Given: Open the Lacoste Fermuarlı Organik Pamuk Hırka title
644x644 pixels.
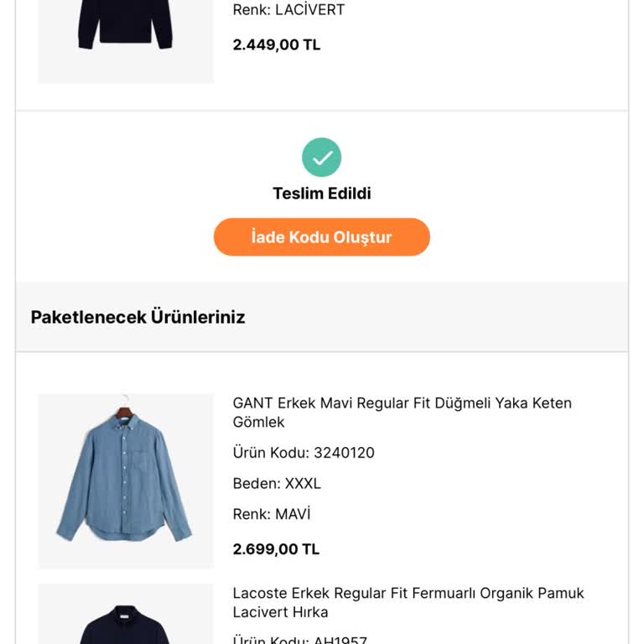Looking at the screenshot, I should point(408,603).
